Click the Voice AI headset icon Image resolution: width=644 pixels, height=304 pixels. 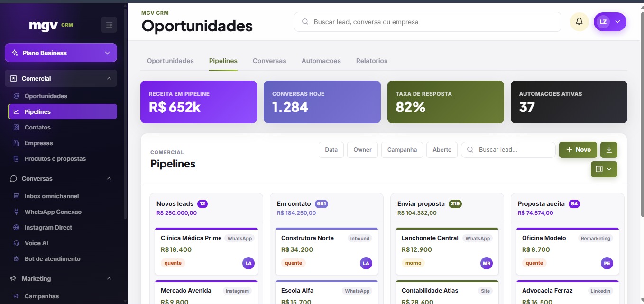click(17, 243)
